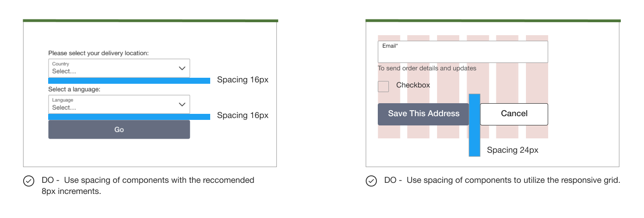Click the "Select a language:" label
This screenshot has height=218, width=644.
pyautogui.click(x=75, y=89)
